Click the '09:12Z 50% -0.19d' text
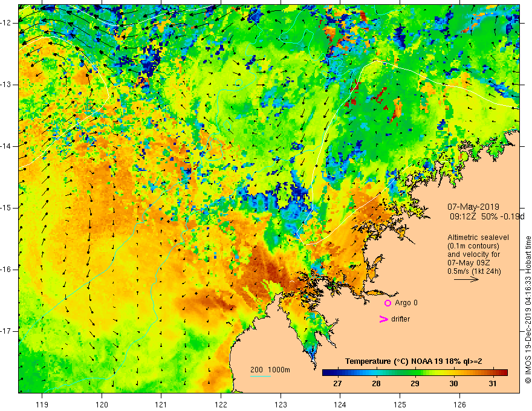The height and width of the screenshot is (411, 532). (x=487, y=217)
